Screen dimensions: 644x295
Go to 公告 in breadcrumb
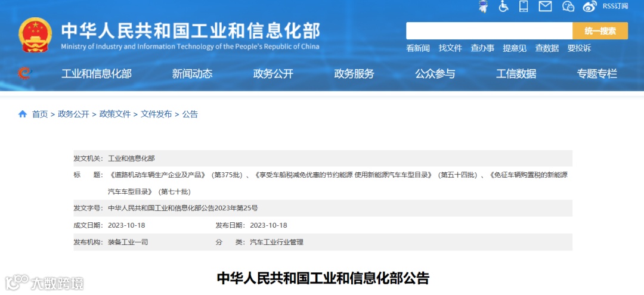(x=190, y=114)
